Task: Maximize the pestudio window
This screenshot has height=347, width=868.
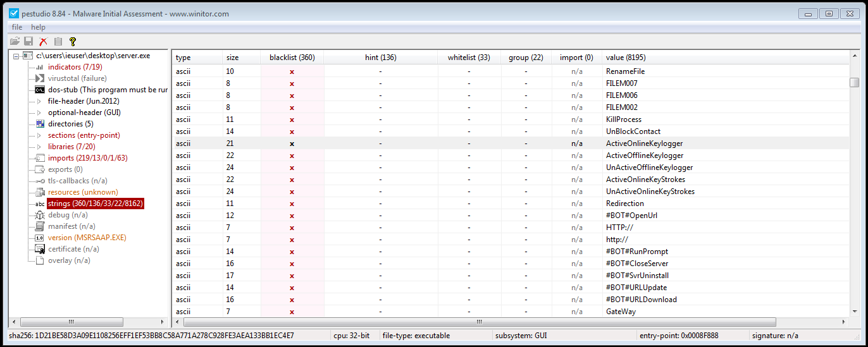Action: click(x=829, y=13)
